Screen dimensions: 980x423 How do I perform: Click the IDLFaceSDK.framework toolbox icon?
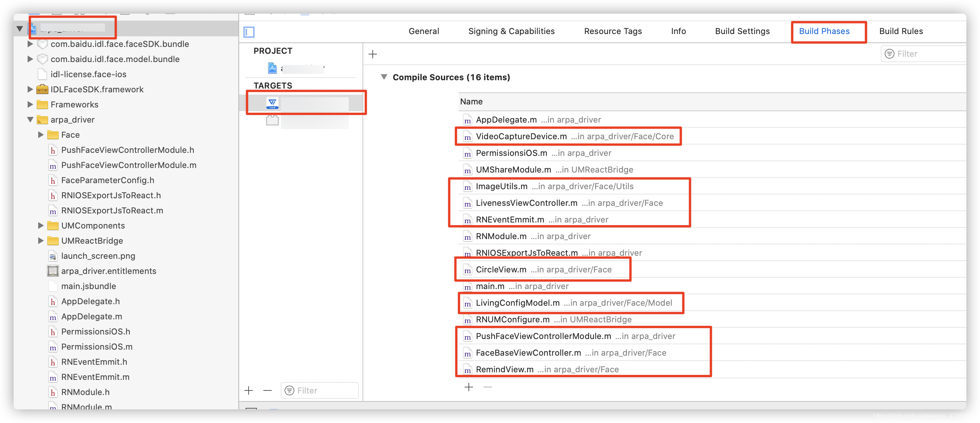(x=42, y=89)
